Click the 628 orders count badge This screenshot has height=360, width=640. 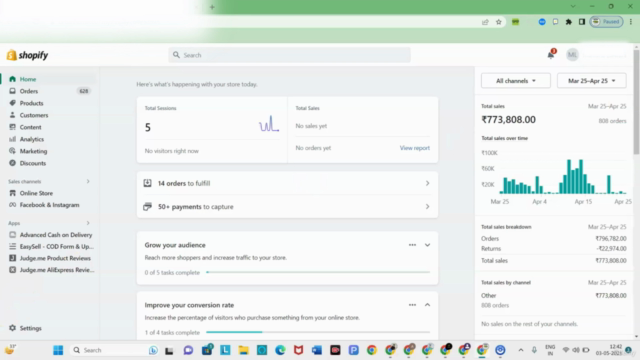84,91
